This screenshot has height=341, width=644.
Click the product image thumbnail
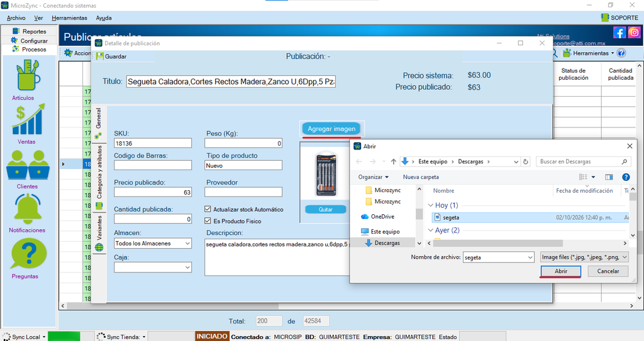pos(326,173)
